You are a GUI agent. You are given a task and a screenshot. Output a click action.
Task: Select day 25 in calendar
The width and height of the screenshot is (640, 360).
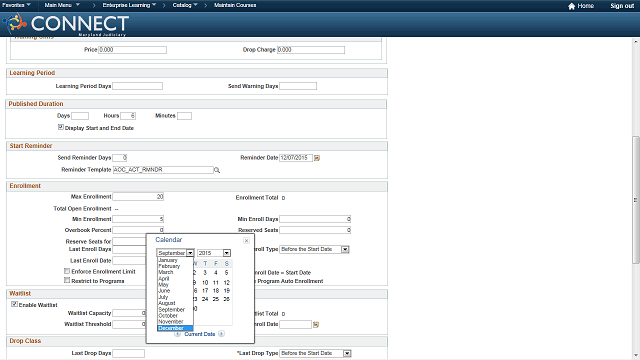pyautogui.click(x=216, y=299)
